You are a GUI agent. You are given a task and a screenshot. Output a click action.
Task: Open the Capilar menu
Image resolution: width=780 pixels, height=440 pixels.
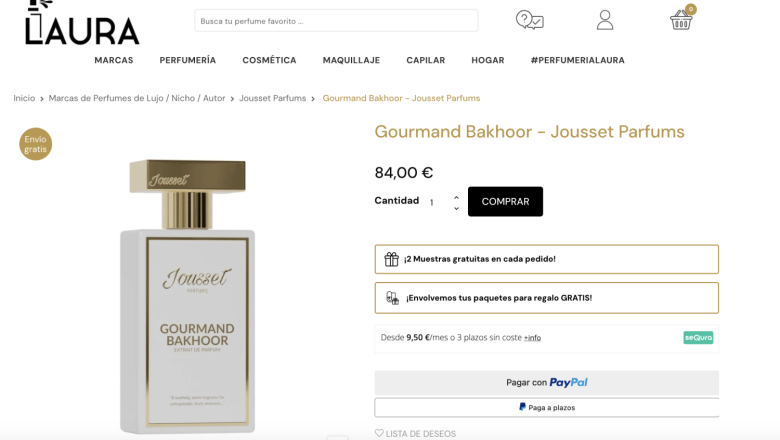426,60
